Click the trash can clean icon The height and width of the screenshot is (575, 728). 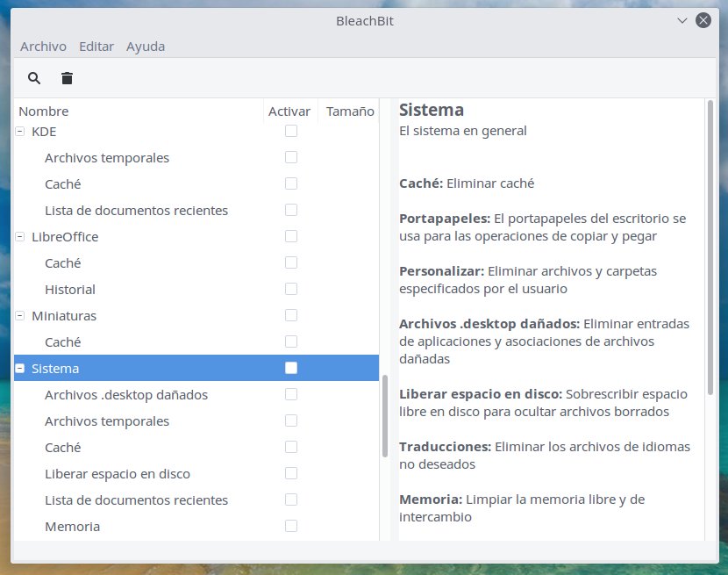click(67, 78)
